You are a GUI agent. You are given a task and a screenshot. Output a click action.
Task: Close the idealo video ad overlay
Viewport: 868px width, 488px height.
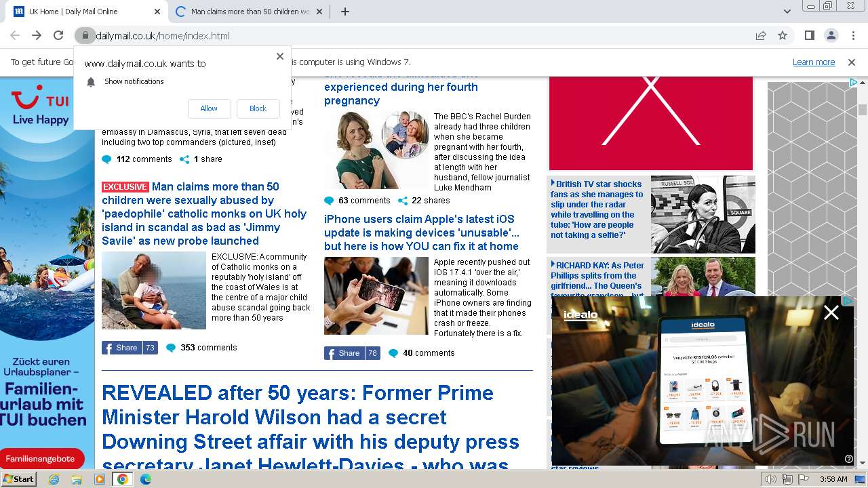[x=831, y=312]
